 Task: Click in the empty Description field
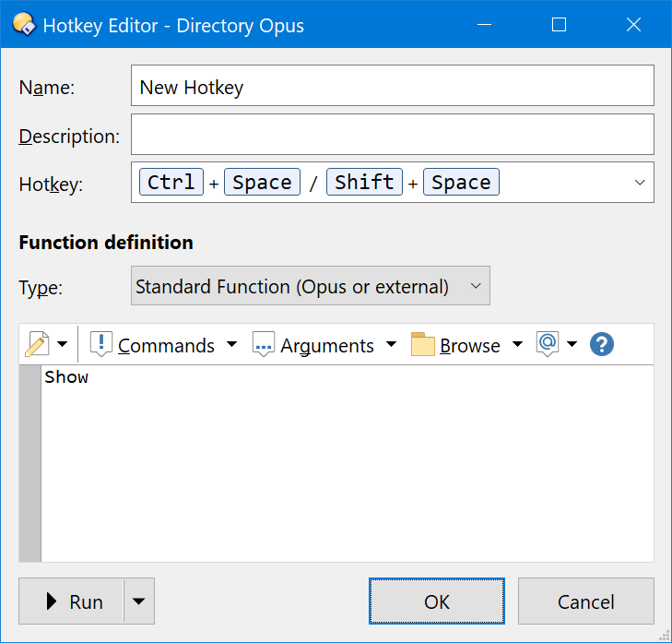pyautogui.click(x=392, y=135)
